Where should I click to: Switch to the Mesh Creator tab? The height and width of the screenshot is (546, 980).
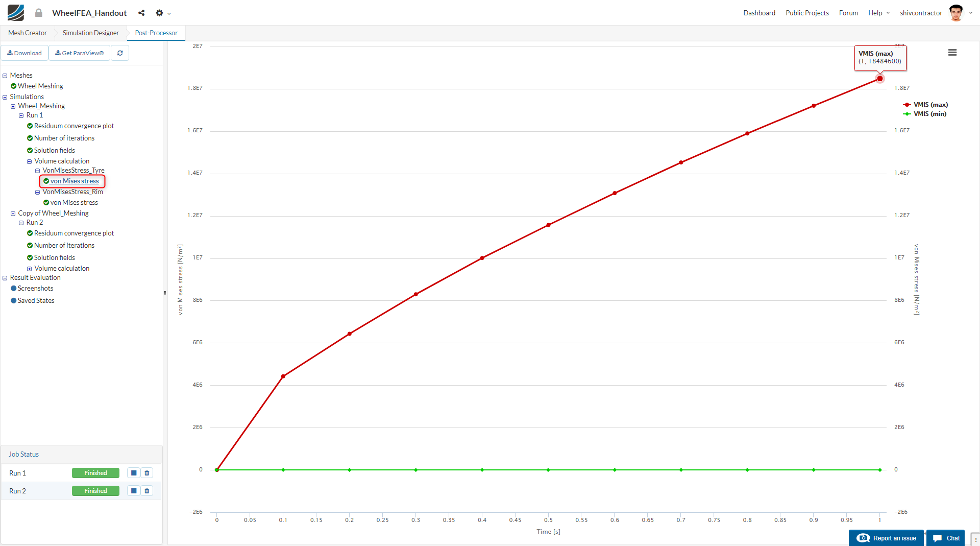point(28,33)
